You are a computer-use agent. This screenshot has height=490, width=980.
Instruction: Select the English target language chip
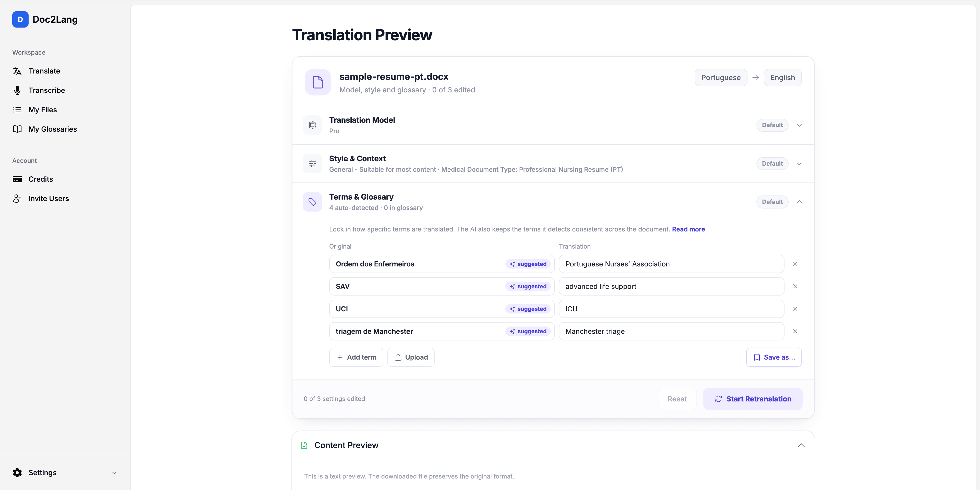pos(782,78)
